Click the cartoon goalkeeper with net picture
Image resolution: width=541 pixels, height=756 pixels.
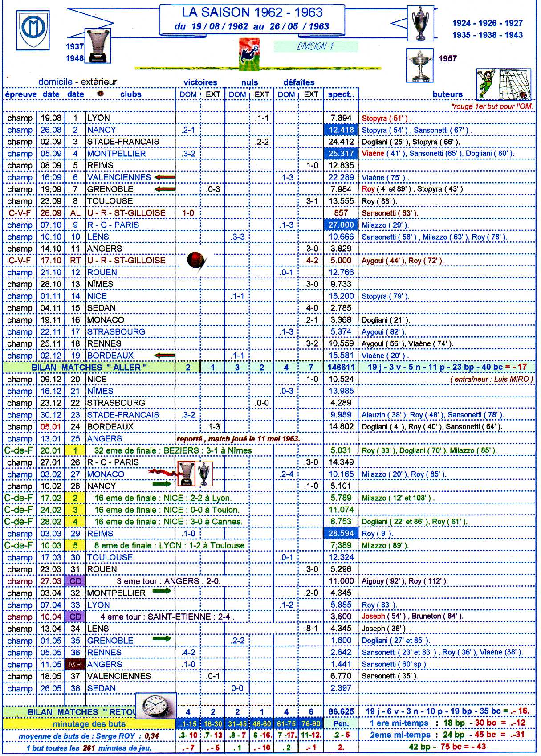pyautogui.click(x=504, y=85)
